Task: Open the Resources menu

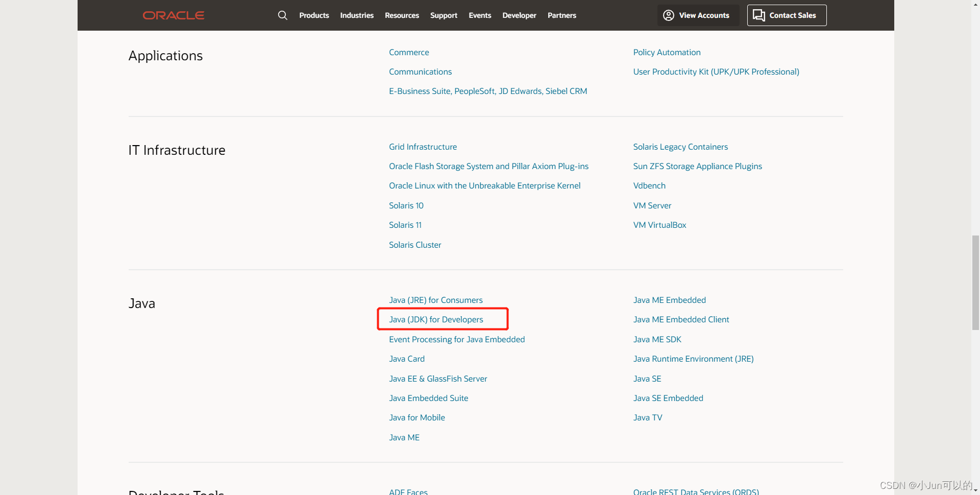Action: tap(402, 15)
